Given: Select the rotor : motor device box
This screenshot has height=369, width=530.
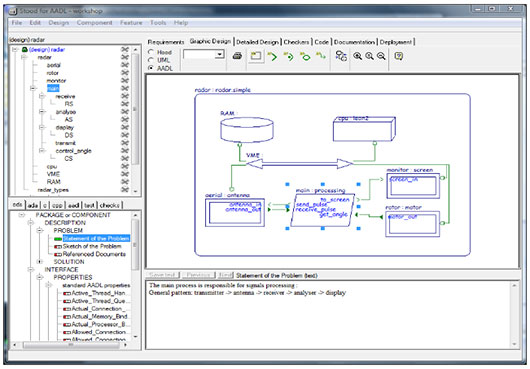Looking at the screenshot, I should [x=413, y=224].
